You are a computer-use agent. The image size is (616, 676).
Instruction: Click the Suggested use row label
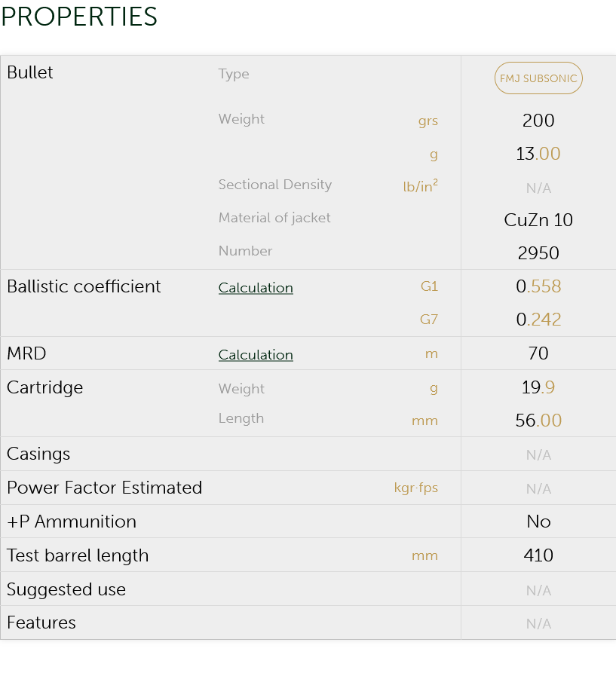[66, 589]
